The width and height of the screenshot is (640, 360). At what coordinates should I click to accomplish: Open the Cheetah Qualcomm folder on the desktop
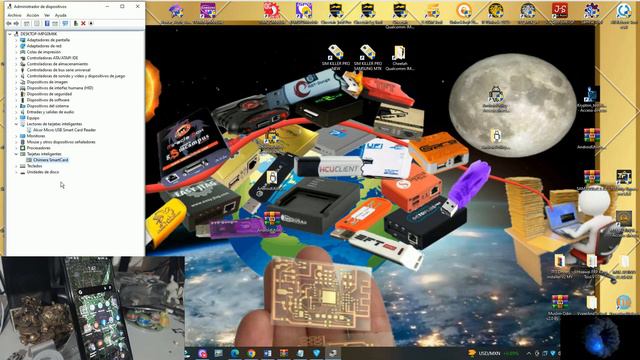(399, 58)
